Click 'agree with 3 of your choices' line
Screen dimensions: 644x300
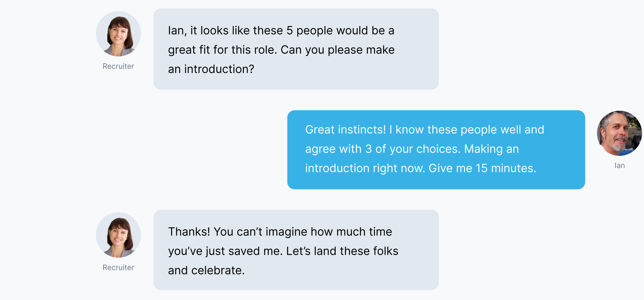[382, 149]
